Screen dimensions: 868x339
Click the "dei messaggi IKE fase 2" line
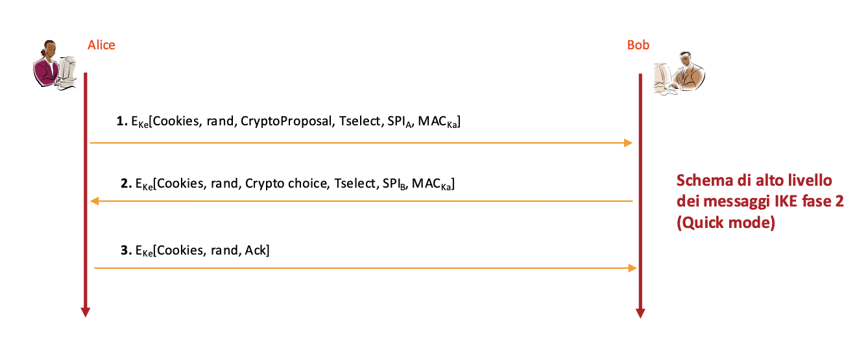(760, 201)
